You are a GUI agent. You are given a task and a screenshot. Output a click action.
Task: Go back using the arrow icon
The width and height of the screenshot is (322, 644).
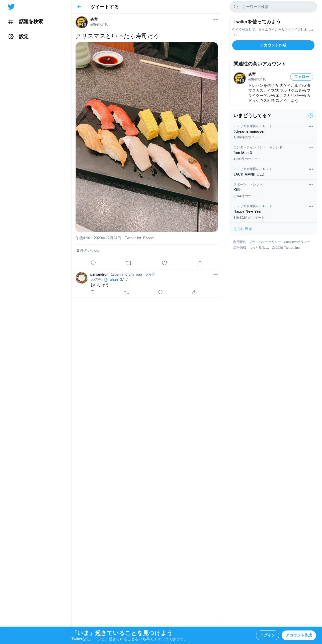tap(79, 7)
